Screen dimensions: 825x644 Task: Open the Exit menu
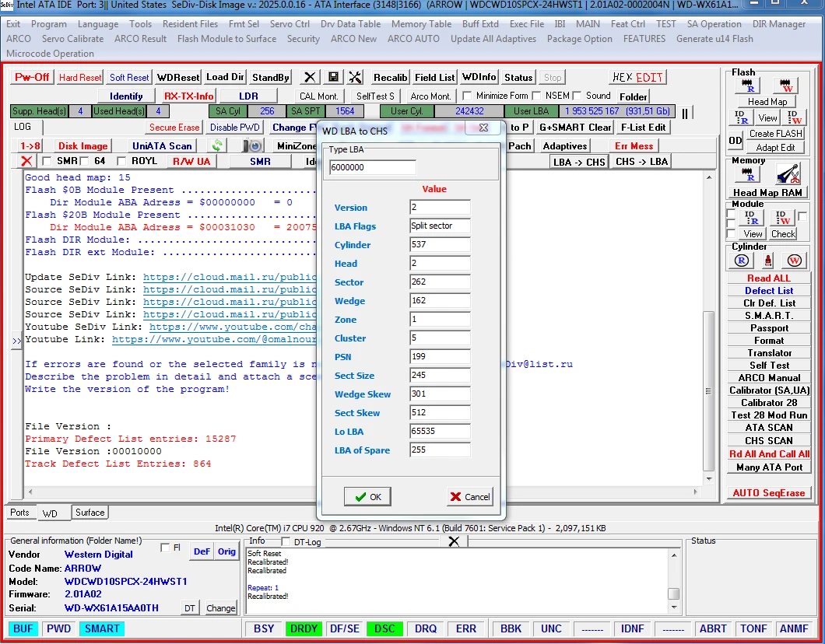click(x=13, y=24)
